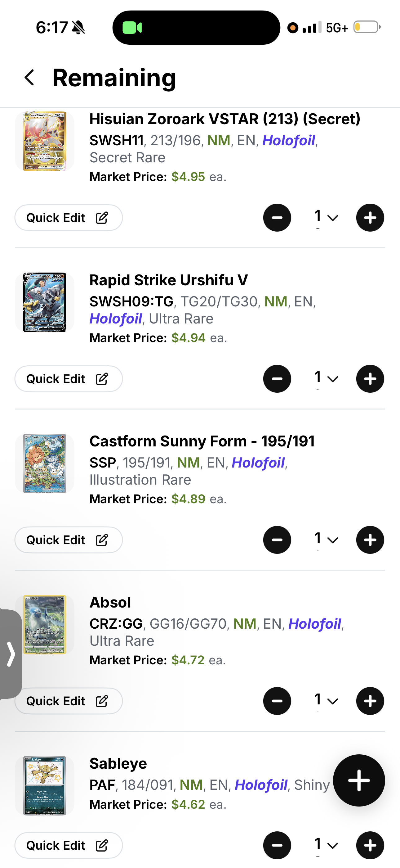Image resolution: width=400 pixels, height=868 pixels.
Task: Increase quantity of Castform Sunny Form
Action: [370, 540]
